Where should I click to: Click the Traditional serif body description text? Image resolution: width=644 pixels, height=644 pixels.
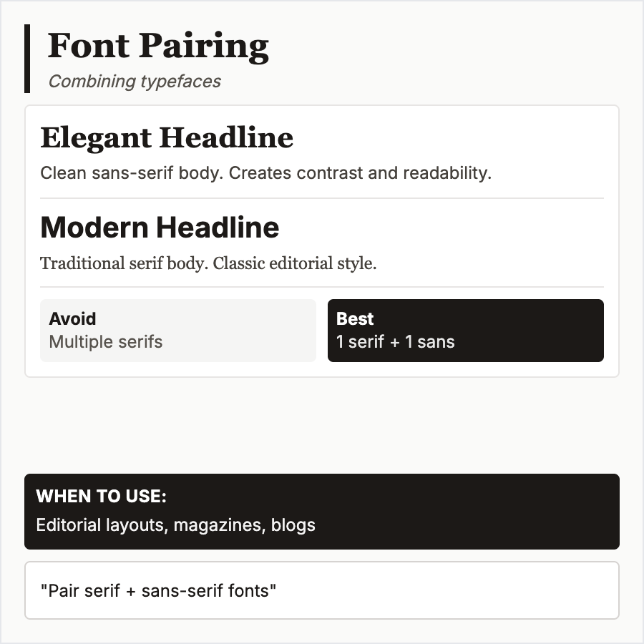pyautogui.click(x=208, y=263)
